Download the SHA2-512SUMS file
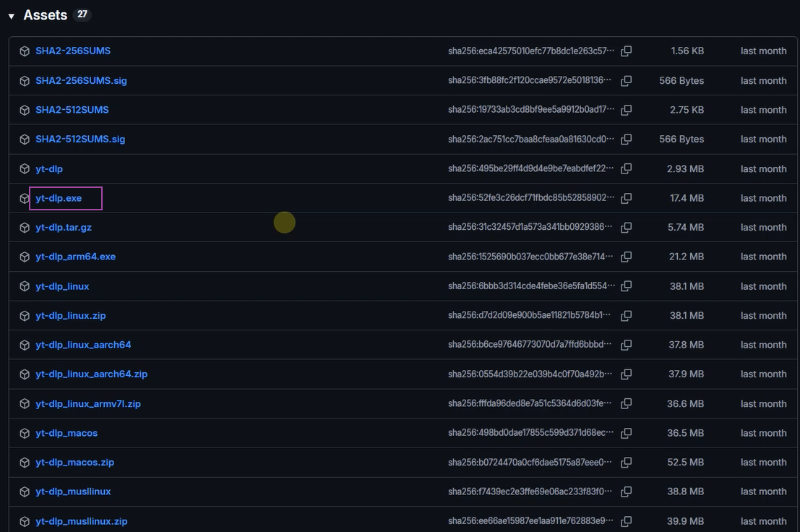 (x=72, y=110)
